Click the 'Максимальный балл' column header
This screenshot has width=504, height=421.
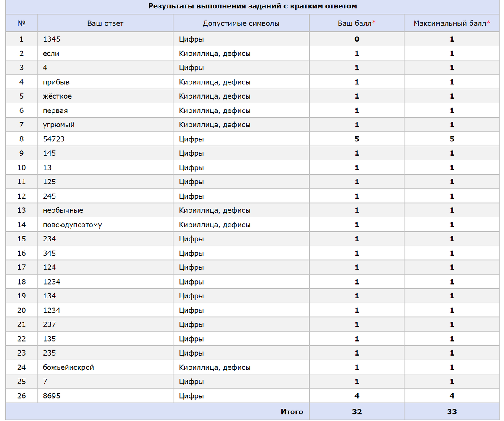[452, 23]
